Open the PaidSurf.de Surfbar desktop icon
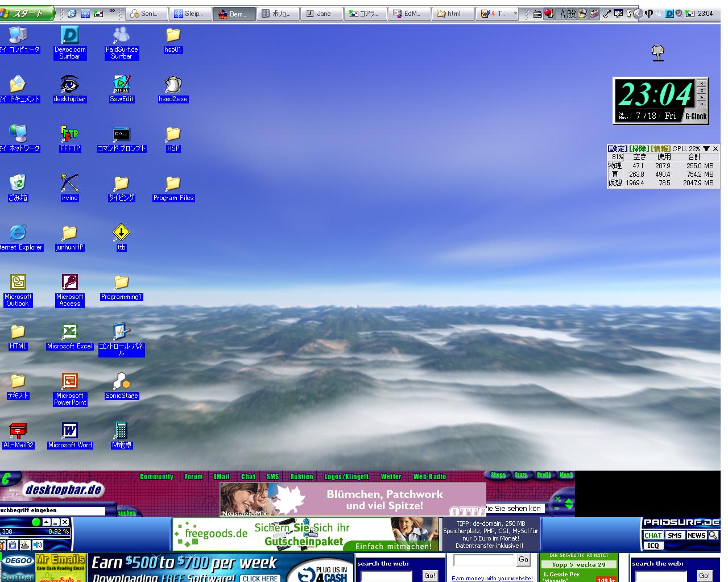Screen dimensions: 728x582 122,43
